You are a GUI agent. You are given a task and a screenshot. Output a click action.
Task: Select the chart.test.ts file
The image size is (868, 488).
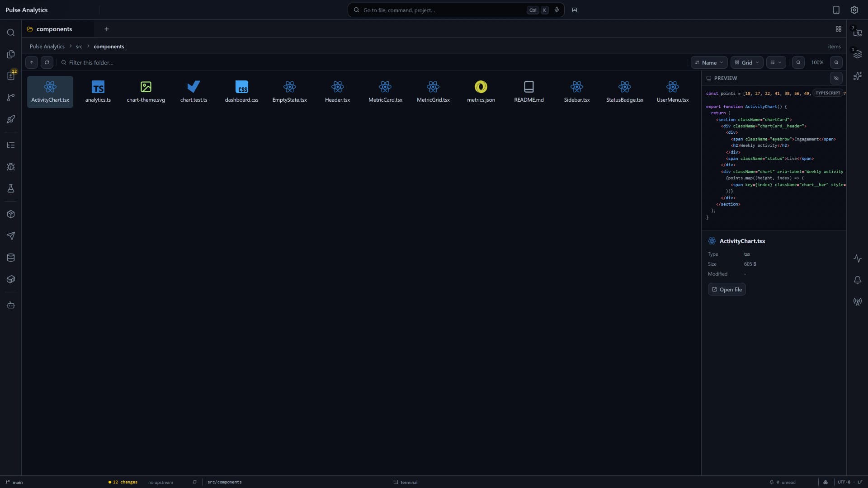pos(194,92)
